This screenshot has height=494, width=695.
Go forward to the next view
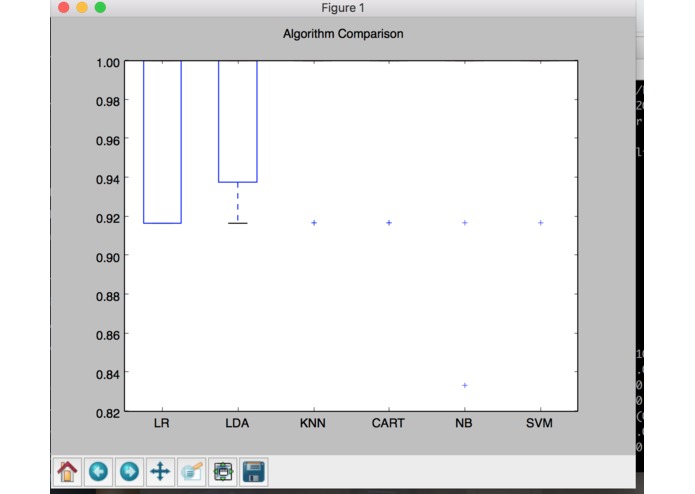click(129, 471)
